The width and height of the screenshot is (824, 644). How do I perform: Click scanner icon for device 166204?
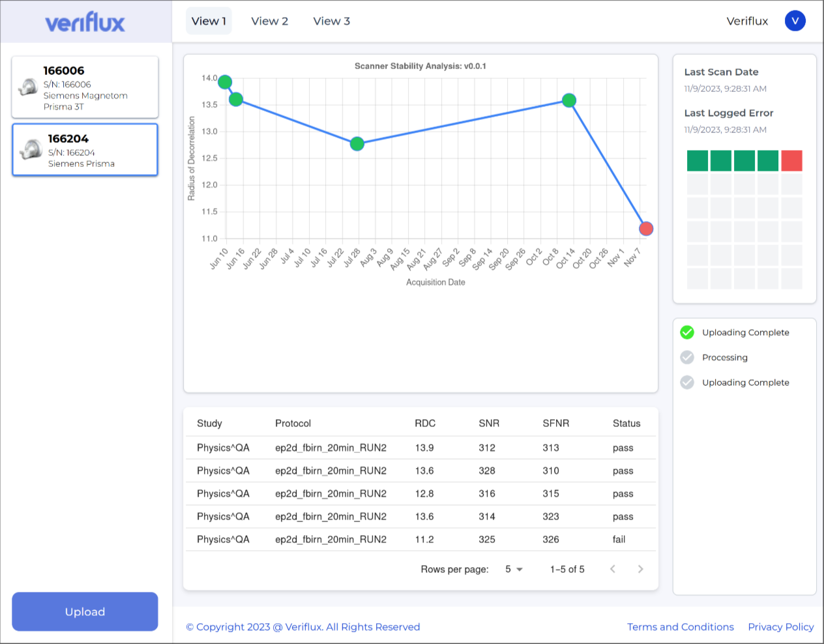[31, 149]
